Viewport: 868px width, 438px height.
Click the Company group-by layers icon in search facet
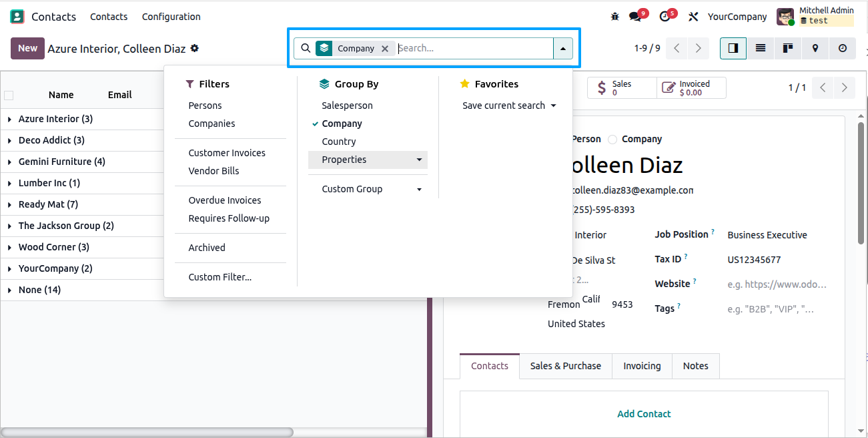(324, 48)
